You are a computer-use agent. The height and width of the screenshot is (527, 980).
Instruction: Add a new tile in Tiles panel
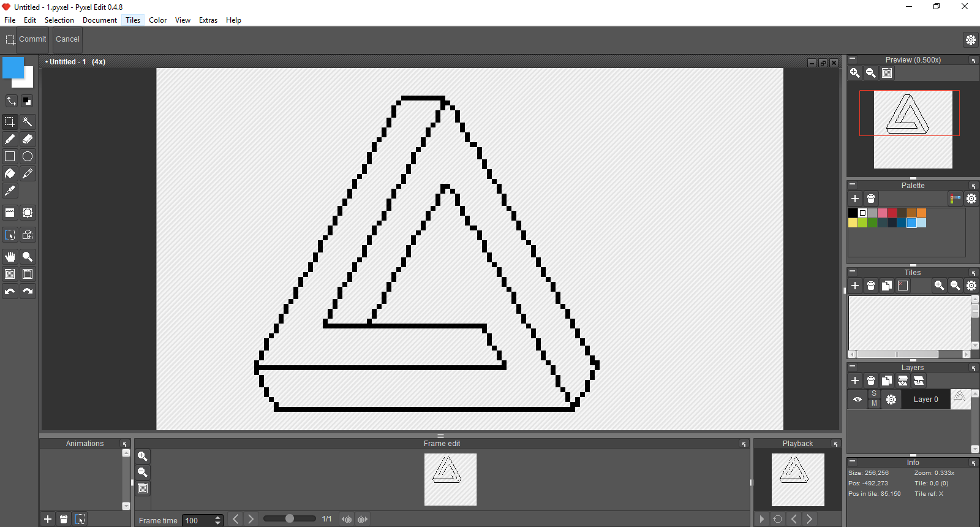855,286
